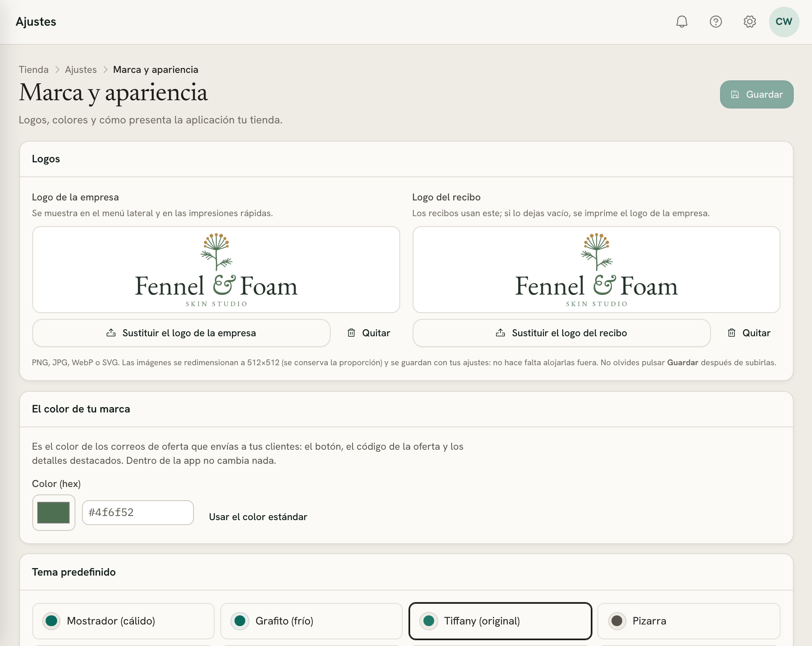
Task: Click Sustituir el logo de la empresa
Action: pos(181,333)
